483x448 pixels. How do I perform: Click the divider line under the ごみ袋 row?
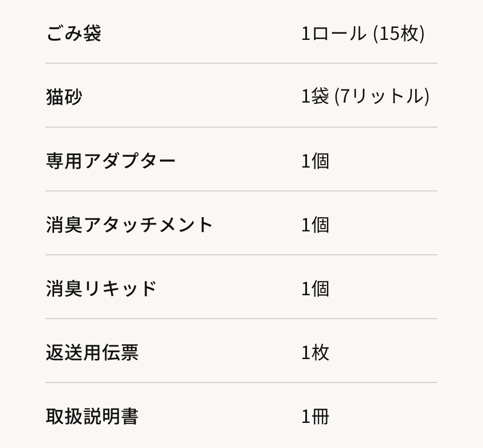pos(241,63)
